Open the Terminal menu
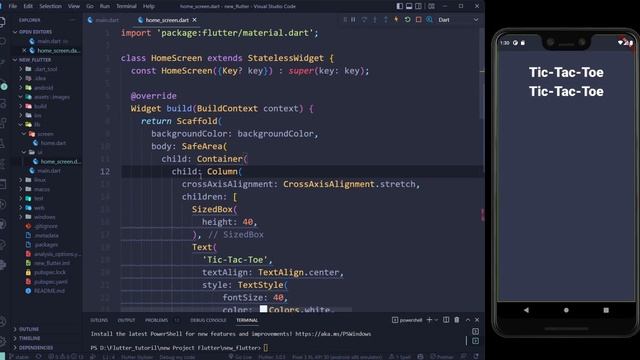 point(127,6)
